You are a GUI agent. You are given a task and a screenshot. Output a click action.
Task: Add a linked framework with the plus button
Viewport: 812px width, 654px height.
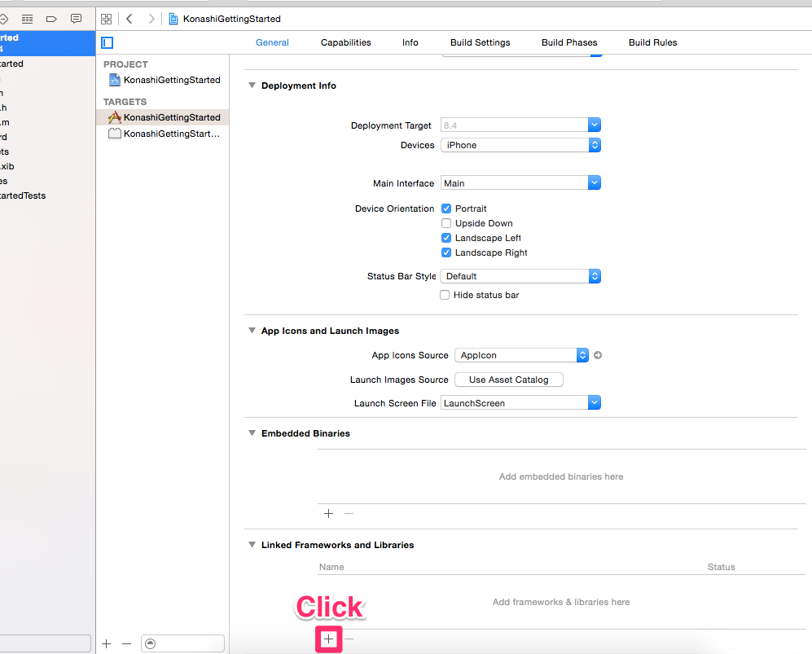(328, 639)
